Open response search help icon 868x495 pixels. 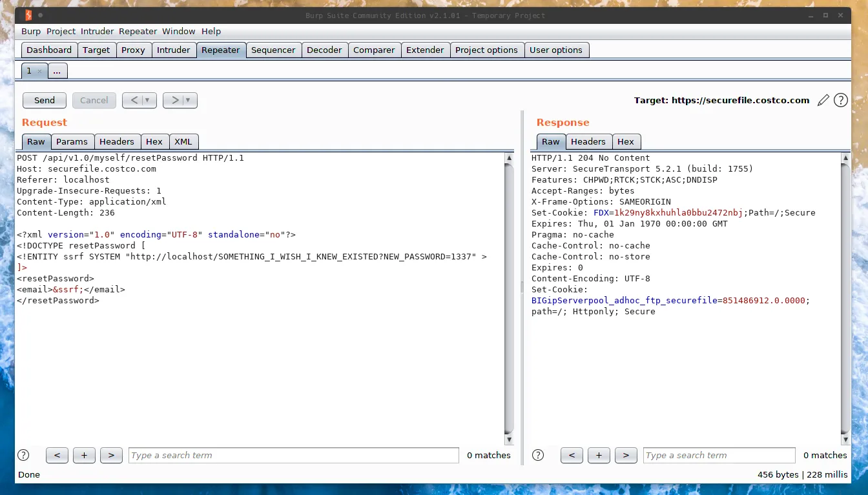point(538,455)
